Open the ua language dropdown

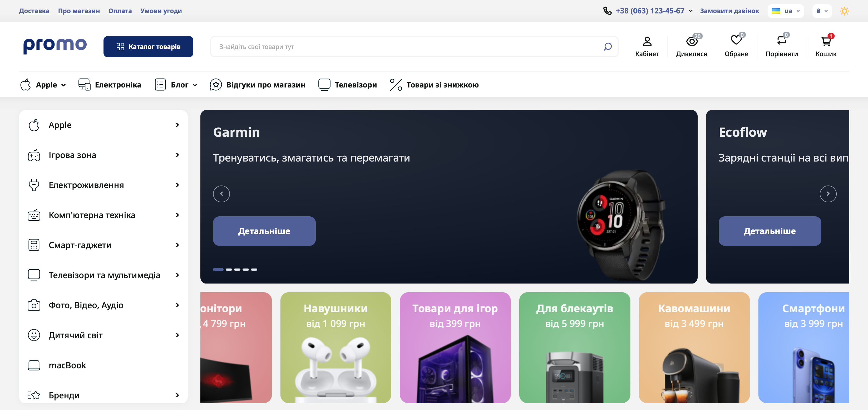[x=786, y=11]
